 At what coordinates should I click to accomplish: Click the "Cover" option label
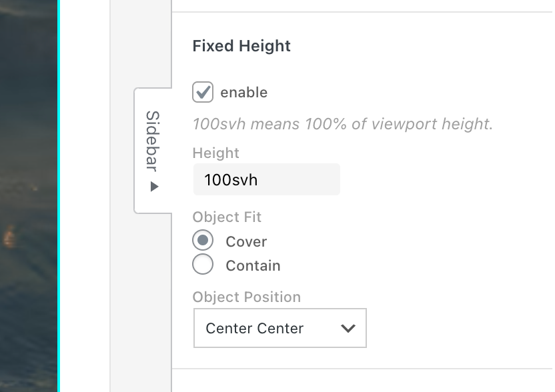point(246,241)
